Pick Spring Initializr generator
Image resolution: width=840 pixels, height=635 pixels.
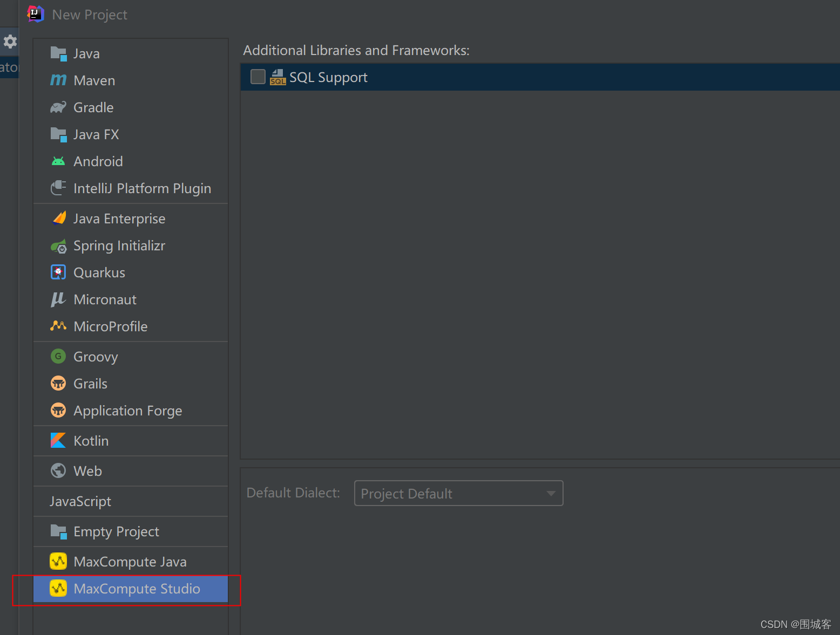click(131, 245)
